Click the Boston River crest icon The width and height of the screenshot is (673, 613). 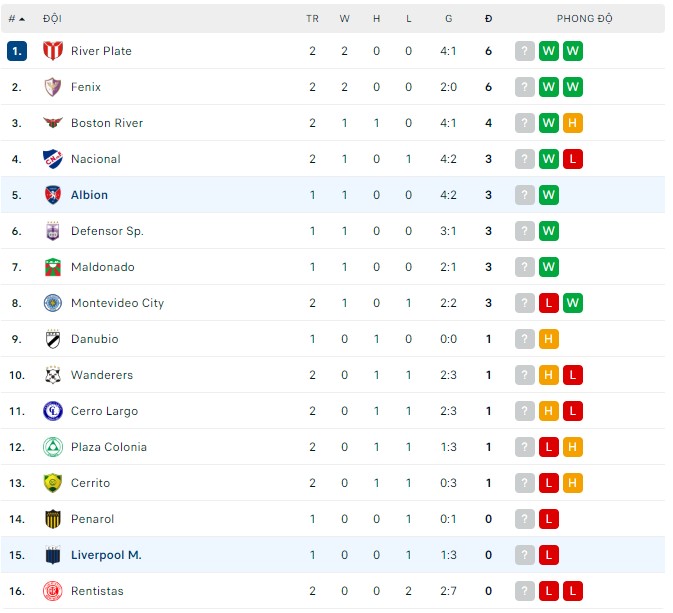[53, 123]
